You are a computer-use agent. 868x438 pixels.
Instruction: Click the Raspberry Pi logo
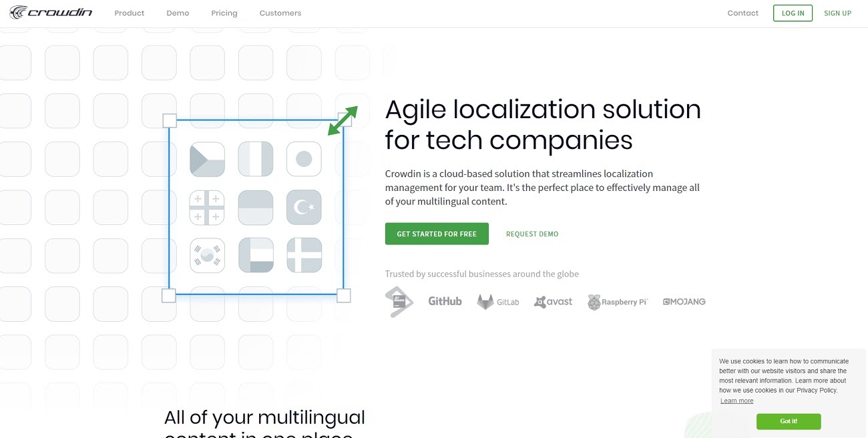pyautogui.click(x=618, y=302)
